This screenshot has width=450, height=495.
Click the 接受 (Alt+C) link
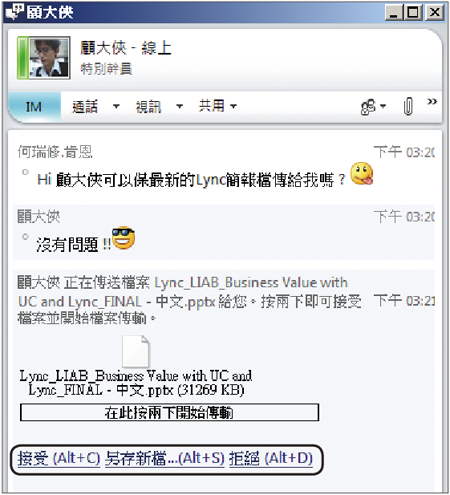coord(59,459)
